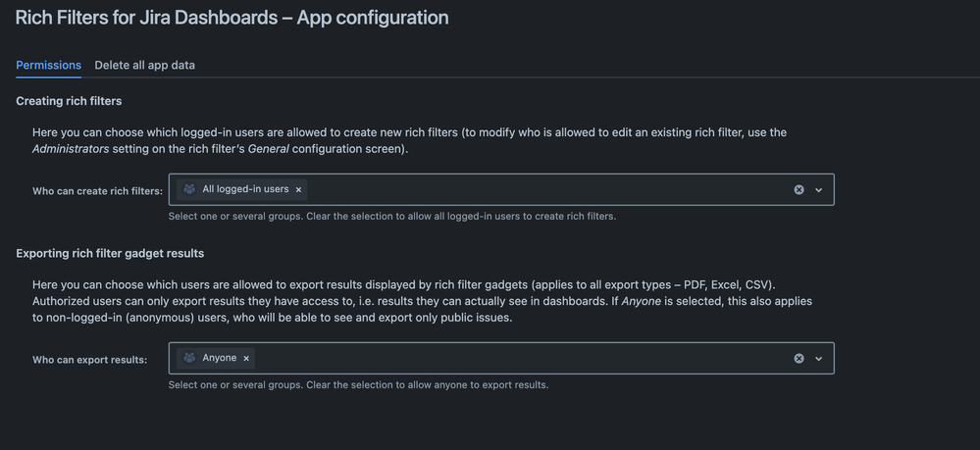This screenshot has width=980, height=450.
Task: Click the 'Who can export results:' label
Action: (89, 360)
